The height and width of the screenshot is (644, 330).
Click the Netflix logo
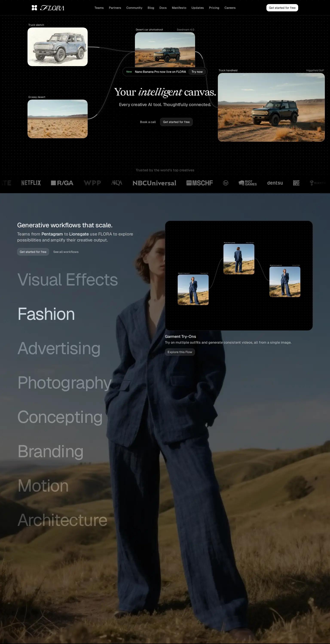(31, 183)
